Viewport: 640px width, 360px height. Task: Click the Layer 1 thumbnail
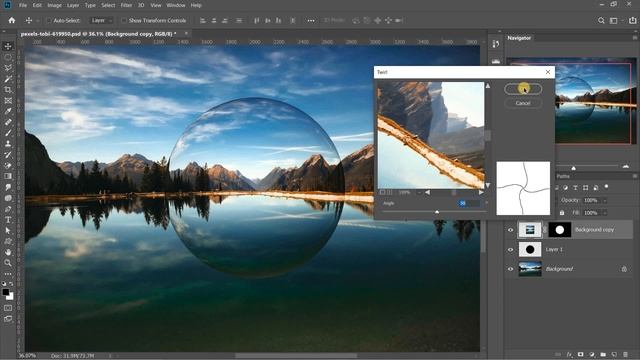click(530, 249)
